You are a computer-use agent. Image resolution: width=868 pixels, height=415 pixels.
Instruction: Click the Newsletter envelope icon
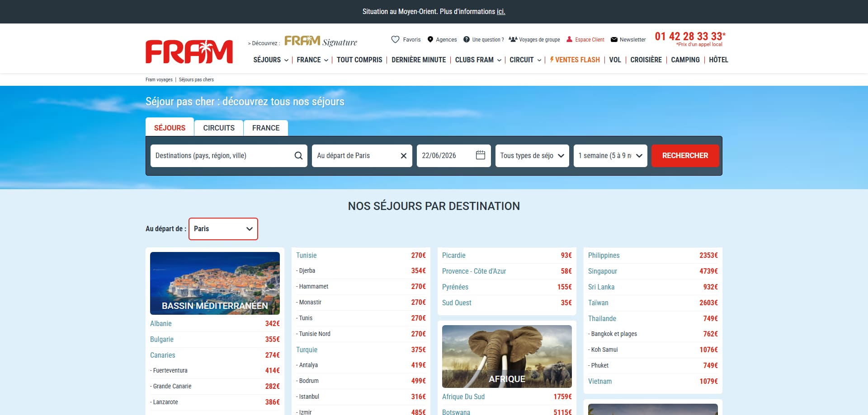614,40
